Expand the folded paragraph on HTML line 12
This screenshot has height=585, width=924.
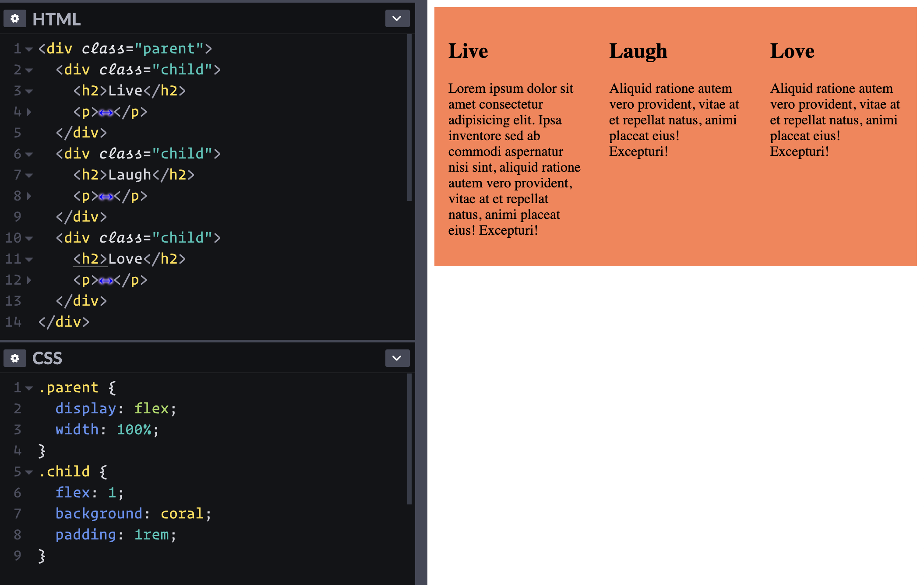tap(29, 280)
